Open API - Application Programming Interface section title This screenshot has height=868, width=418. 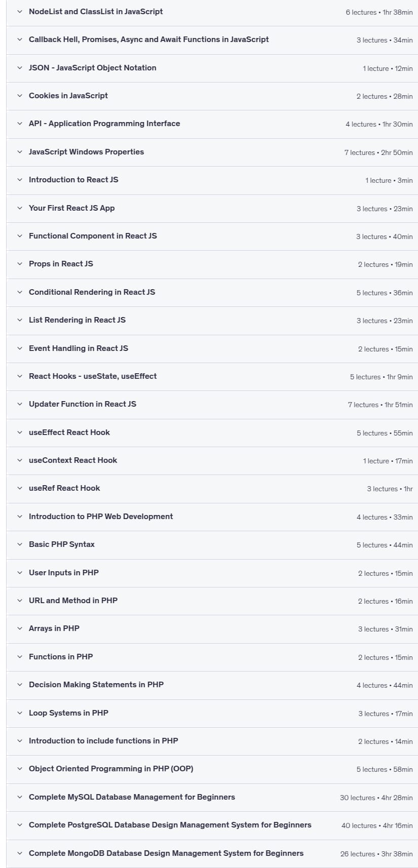coord(104,124)
